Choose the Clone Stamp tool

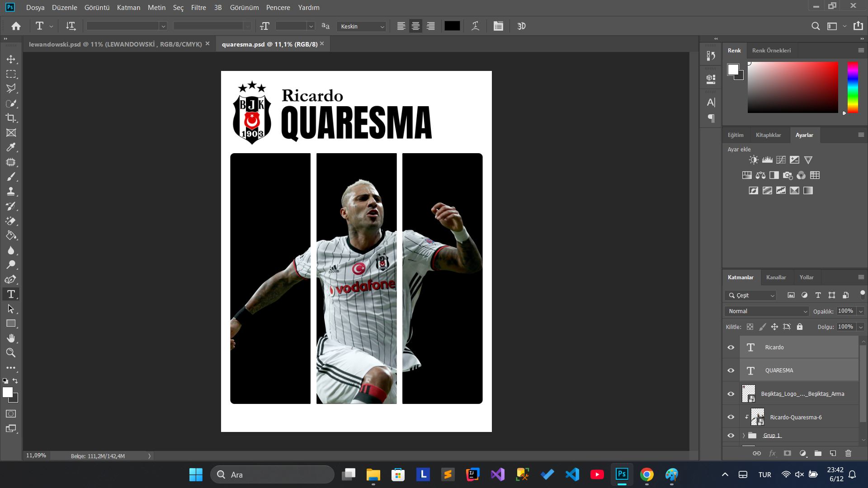11,192
